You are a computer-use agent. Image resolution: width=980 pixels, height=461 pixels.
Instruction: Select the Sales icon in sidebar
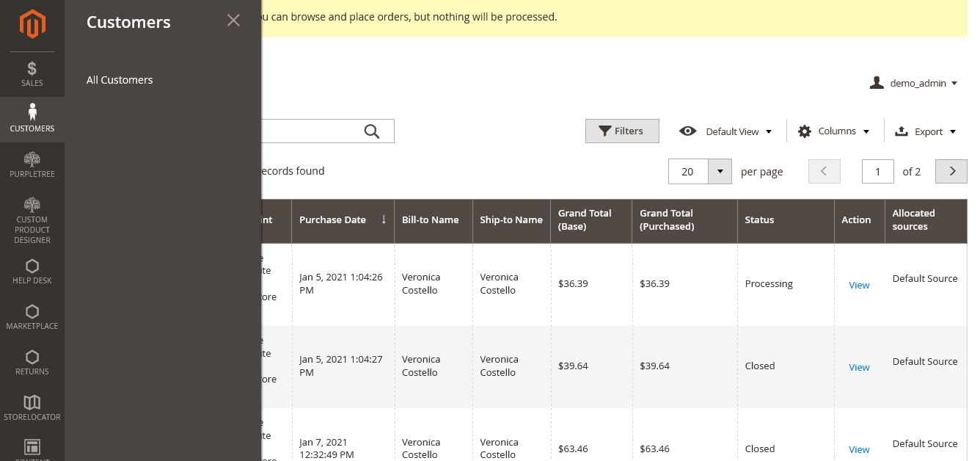click(x=32, y=73)
